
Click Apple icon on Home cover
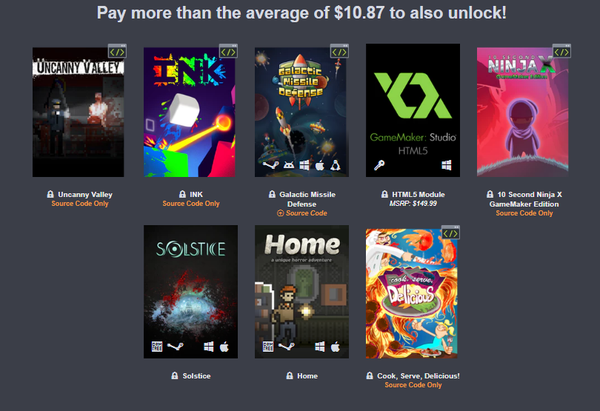pyautogui.click(x=335, y=347)
